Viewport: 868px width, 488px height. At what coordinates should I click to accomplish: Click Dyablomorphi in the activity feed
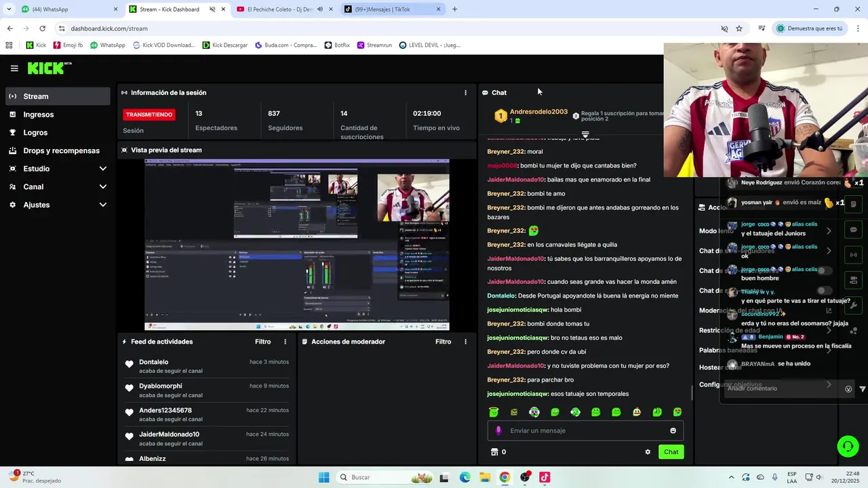coord(161,386)
